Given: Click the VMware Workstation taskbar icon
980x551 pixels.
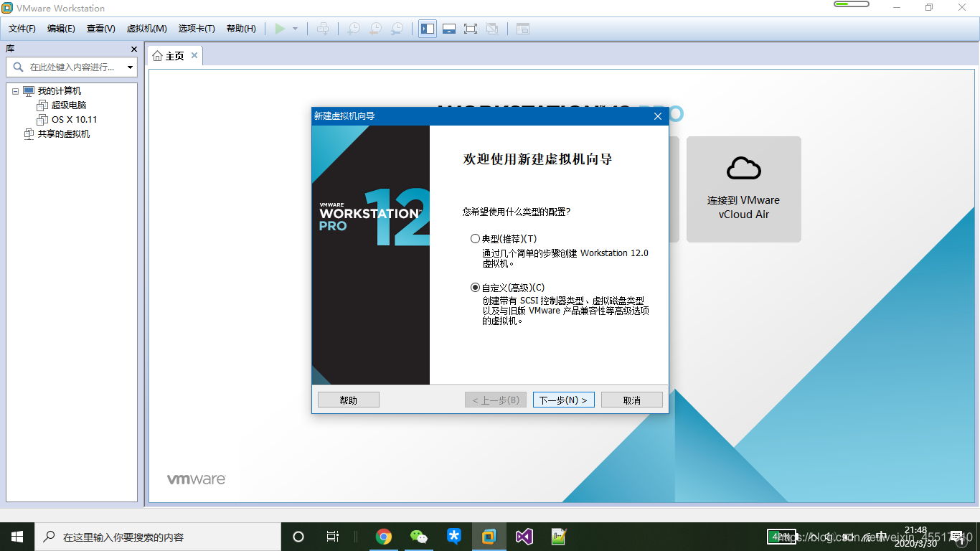Looking at the screenshot, I should tap(489, 537).
